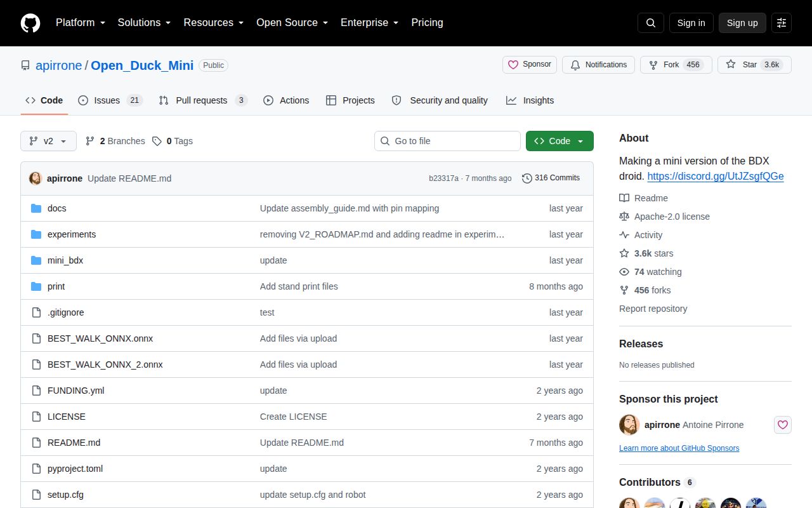Screen dimensions: 812x508
Task: Click Report repository link
Action: click(x=653, y=309)
